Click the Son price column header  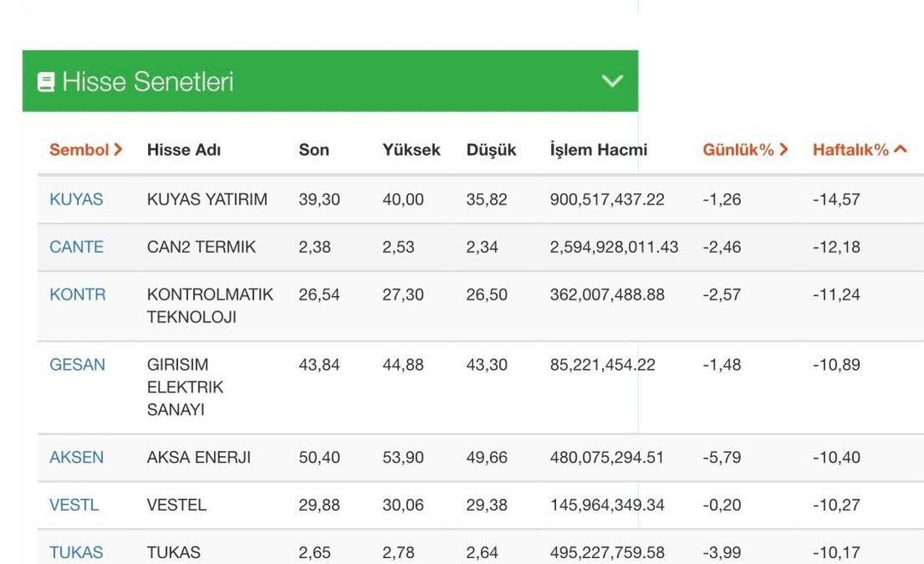[313, 149]
